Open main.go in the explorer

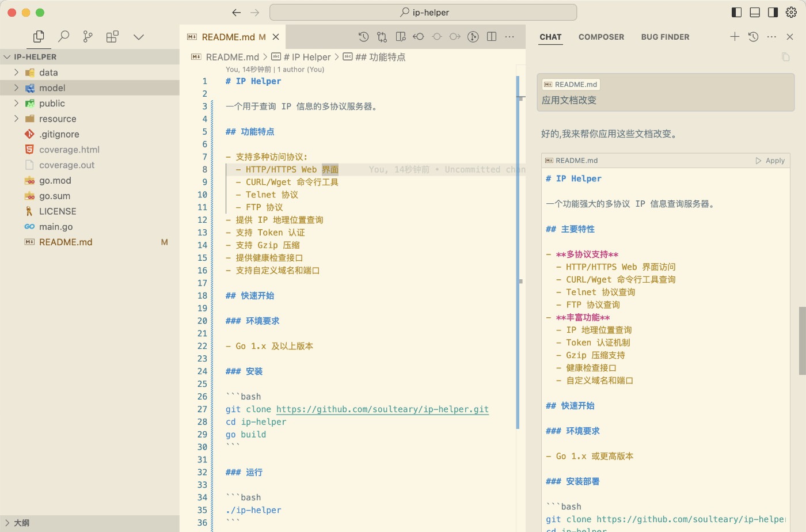pos(90,227)
